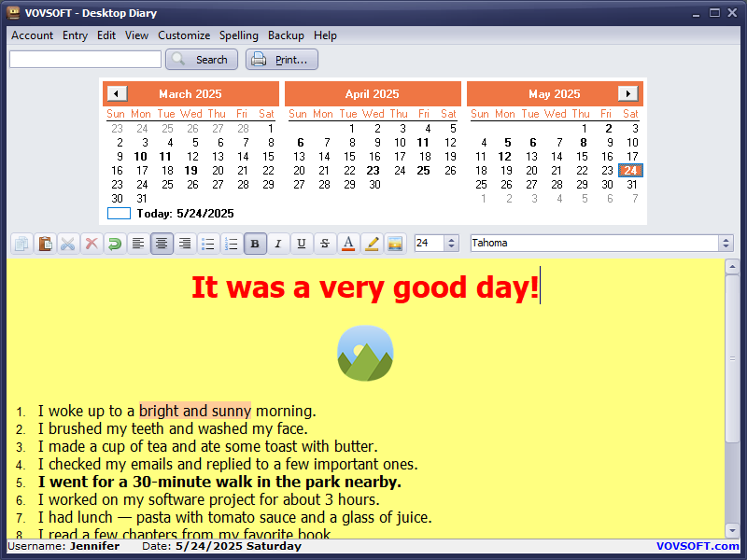747x560 pixels.
Task: Select May 24 in the calendar
Action: click(631, 171)
